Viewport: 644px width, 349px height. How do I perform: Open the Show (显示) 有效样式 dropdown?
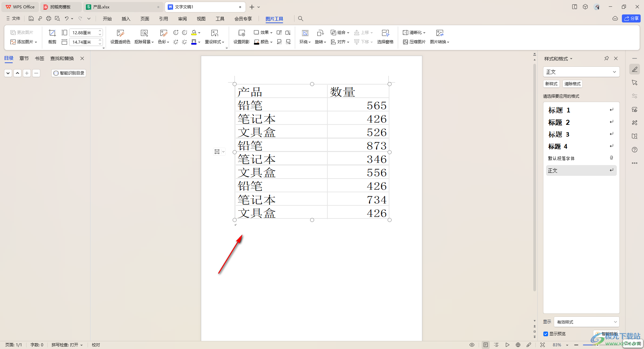tap(586, 322)
